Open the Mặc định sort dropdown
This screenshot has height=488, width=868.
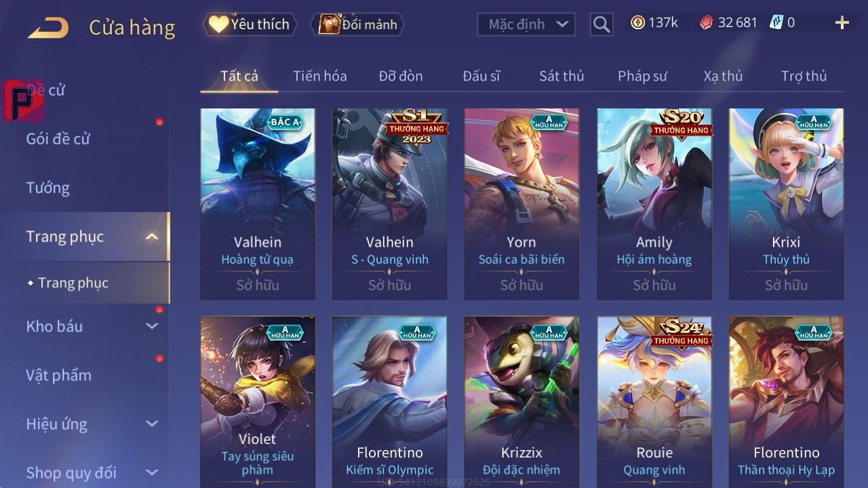coord(526,24)
